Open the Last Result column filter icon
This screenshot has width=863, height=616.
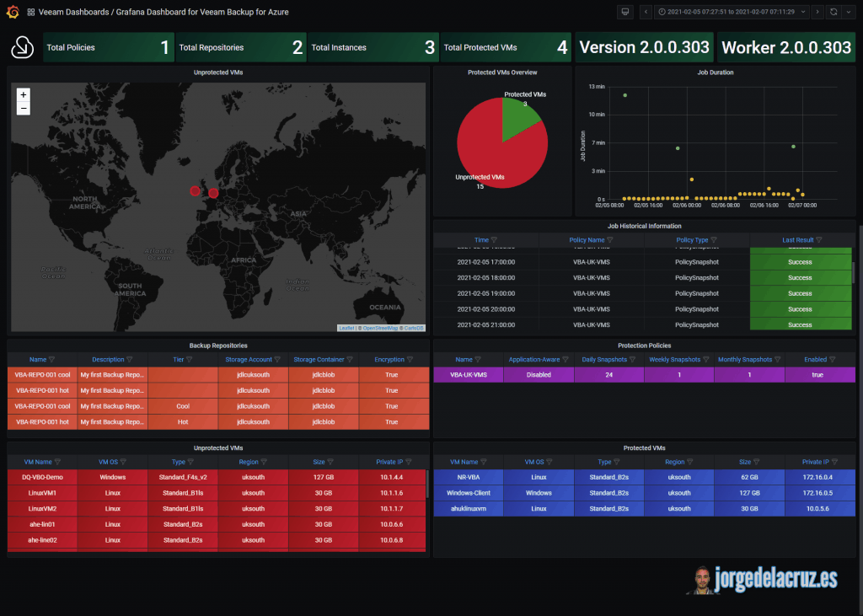pos(819,240)
